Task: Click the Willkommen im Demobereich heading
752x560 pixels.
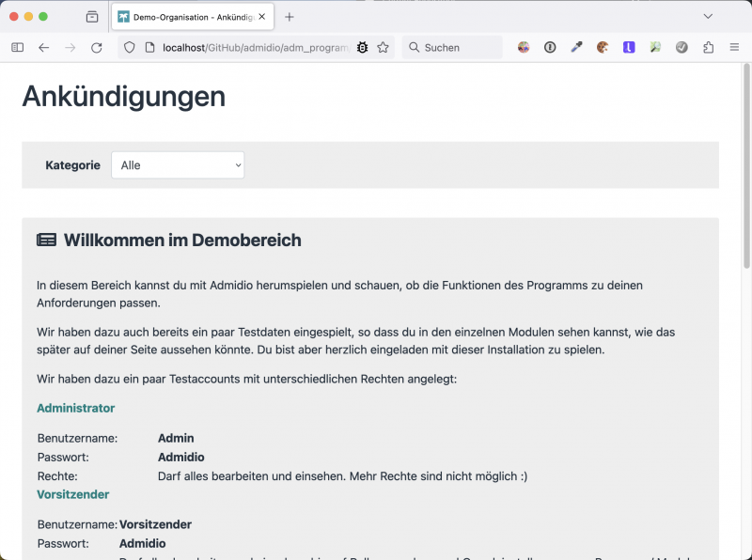Action: point(181,241)
